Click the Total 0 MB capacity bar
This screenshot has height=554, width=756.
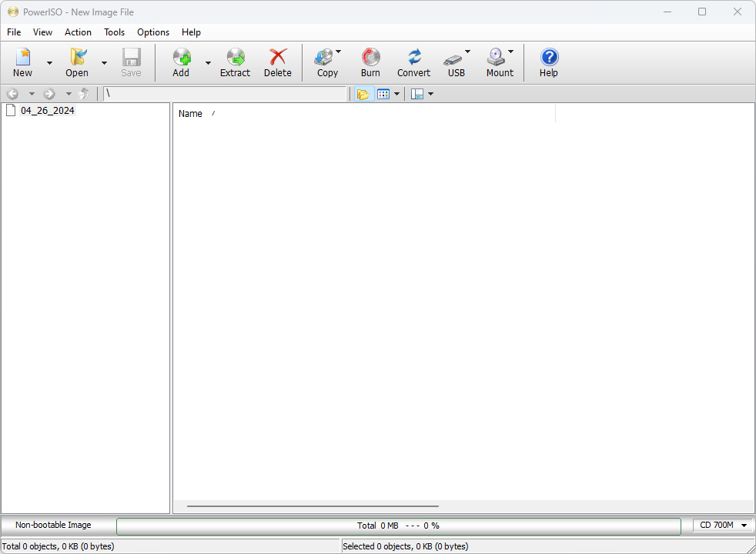pyautogui.click(x=398, y=526)
